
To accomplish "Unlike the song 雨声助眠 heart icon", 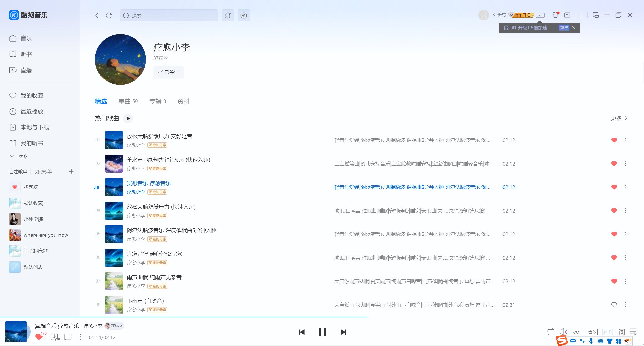I will (x=614, y=281).
